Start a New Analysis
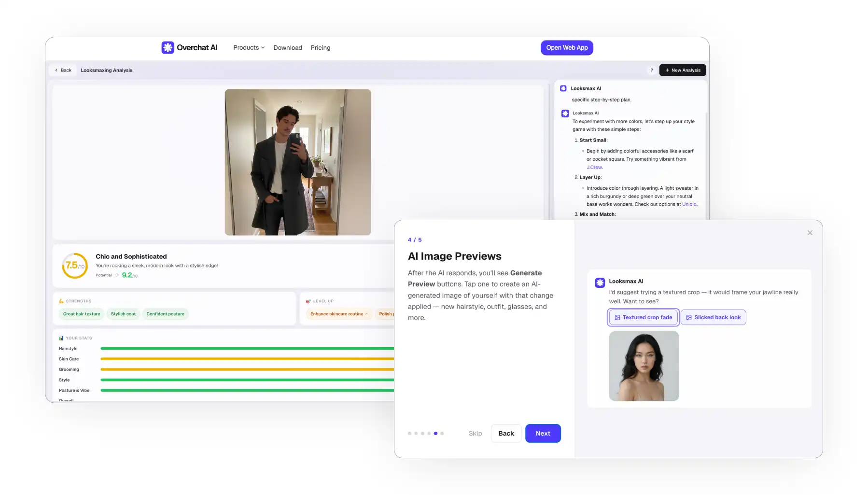The width and height of the screenshot is (868, 495). click(682, 70)
